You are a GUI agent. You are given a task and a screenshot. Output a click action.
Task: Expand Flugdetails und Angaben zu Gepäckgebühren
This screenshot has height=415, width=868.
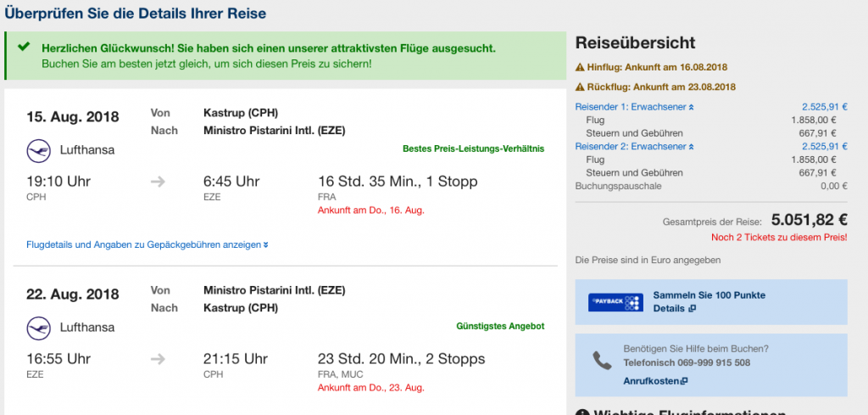pyautogui.click(x=148, y=245)
